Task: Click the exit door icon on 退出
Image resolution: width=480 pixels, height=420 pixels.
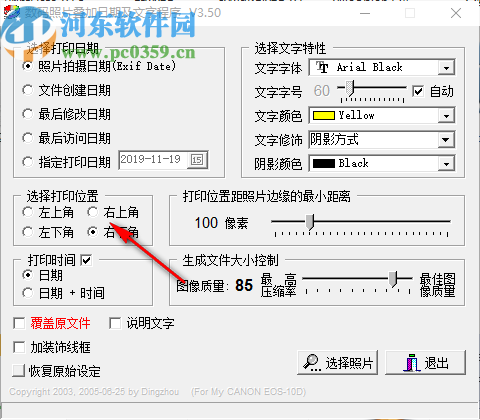Action: (x=412, y=362)
